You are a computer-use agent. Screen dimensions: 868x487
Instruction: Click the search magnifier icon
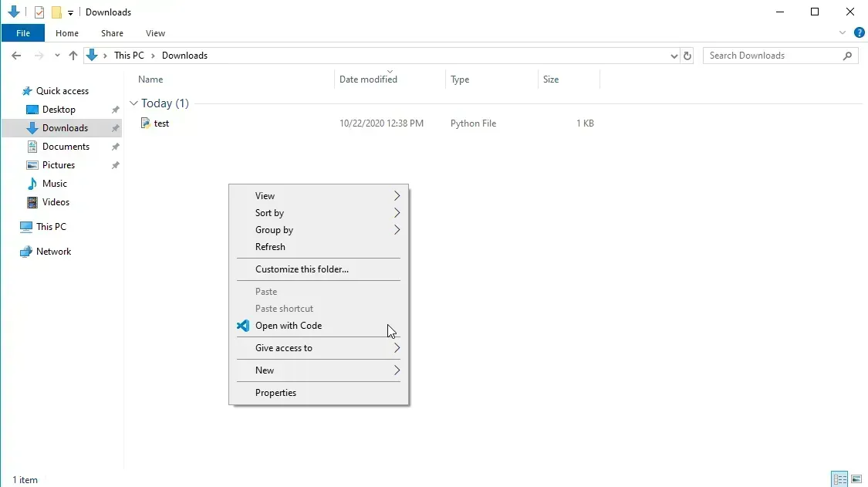point(847,56)
